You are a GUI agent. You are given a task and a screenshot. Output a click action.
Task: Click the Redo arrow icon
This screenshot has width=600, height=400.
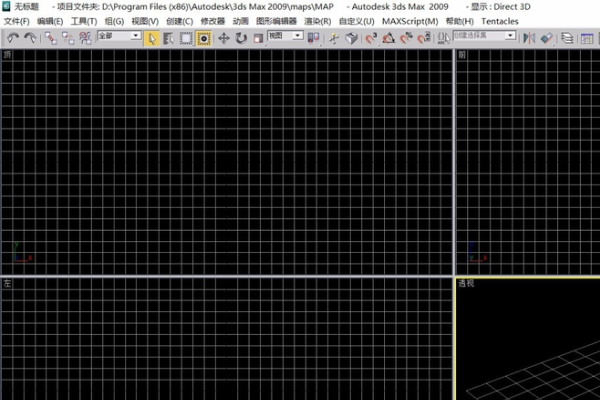(30, 38)
